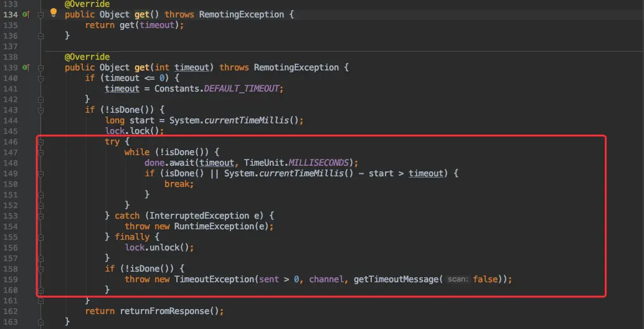This screenshot has width=644, height=329.
Task: Click the break statement on line 150
Action: point(179,184)
